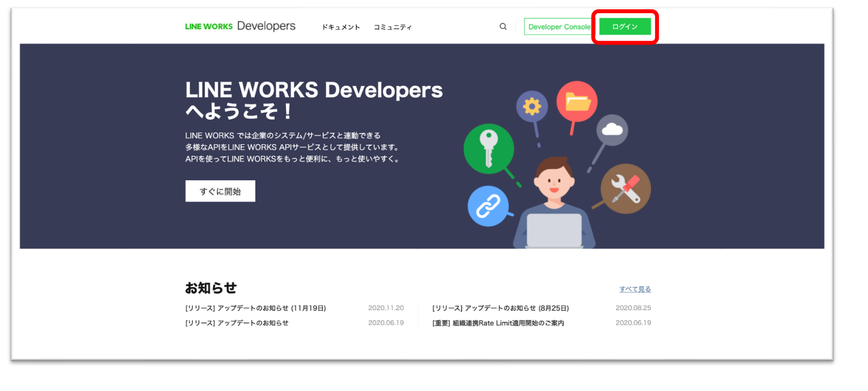Click the purple gear icon illustration
This screenshot has height=391, width=868.
coord(532,106)
